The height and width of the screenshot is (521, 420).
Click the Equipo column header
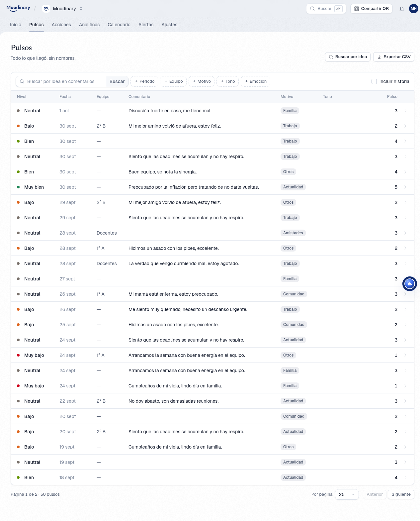coord(103,97)
